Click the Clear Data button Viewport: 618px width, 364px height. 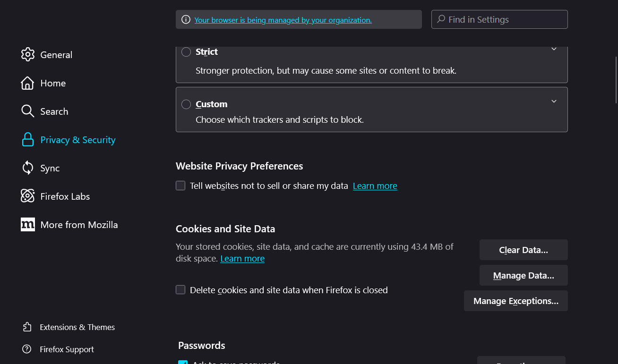(524, 250)
